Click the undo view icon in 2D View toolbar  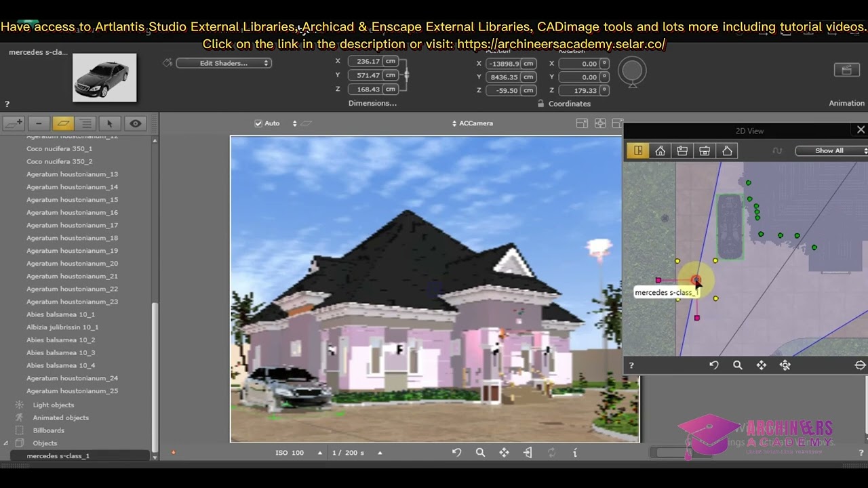pos(714,365)
